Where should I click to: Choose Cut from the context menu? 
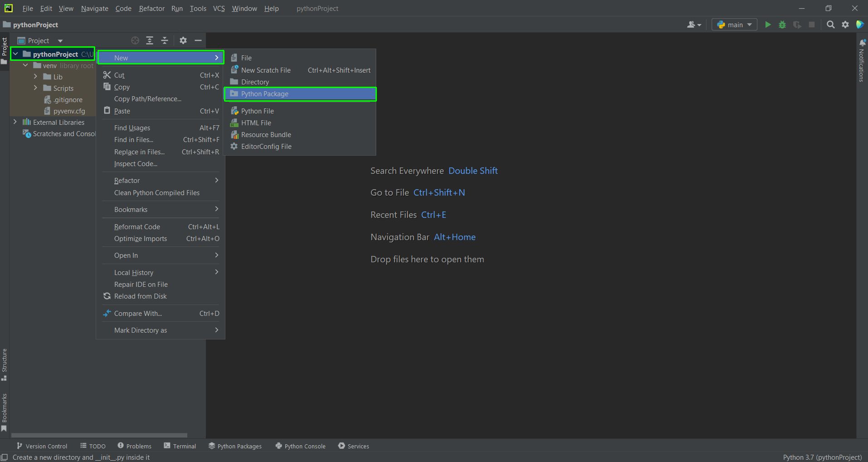(x=161, y=75)
